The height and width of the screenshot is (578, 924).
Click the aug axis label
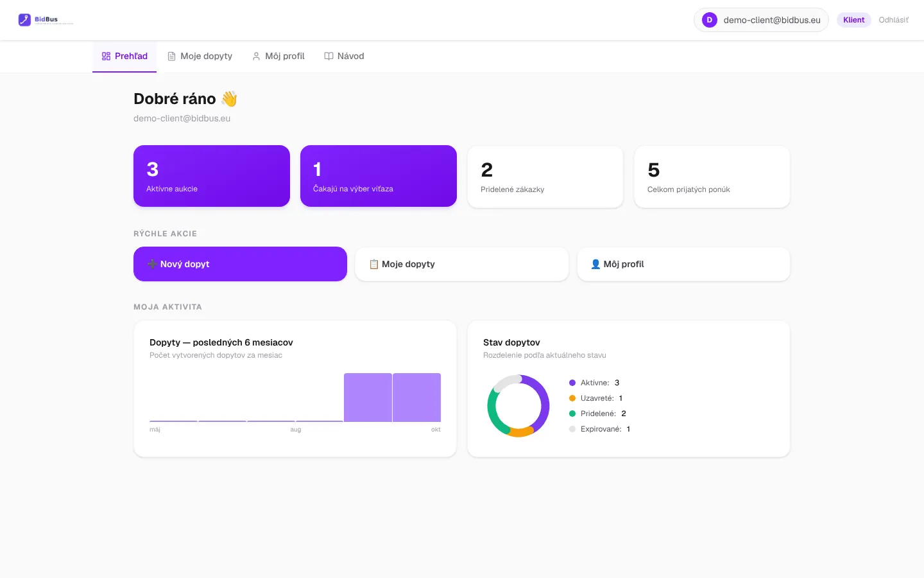click(x=296, y=430)
